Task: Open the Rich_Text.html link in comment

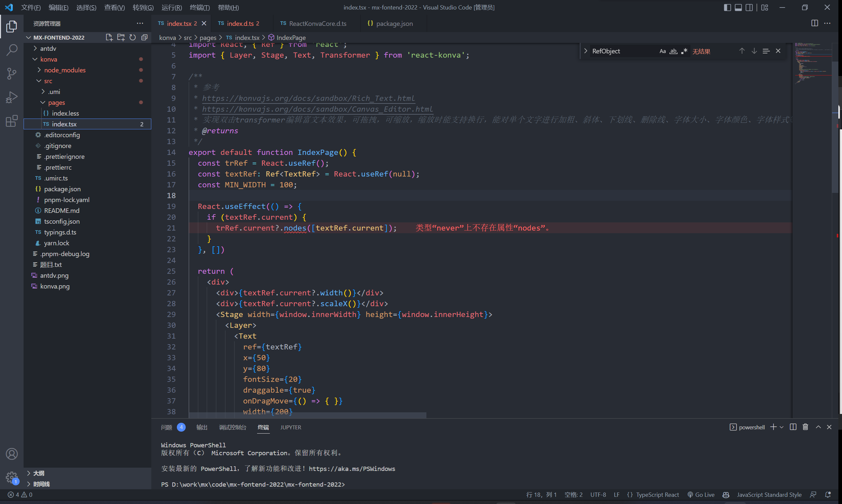Action: tap(309, 98)
